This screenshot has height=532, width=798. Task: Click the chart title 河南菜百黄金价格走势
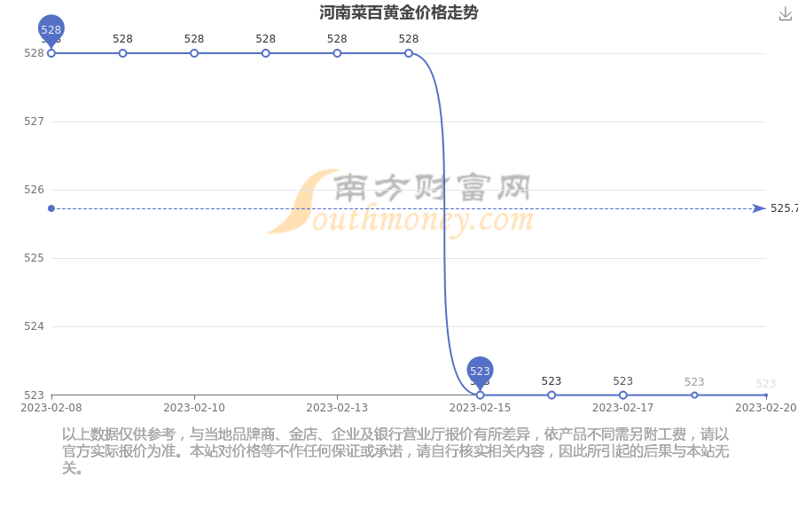click(x=398, y=12)
